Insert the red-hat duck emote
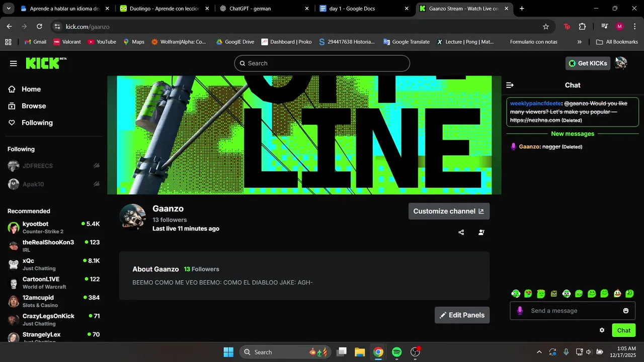The width and height of the screenshot is (644, 362). coord(617,294)
